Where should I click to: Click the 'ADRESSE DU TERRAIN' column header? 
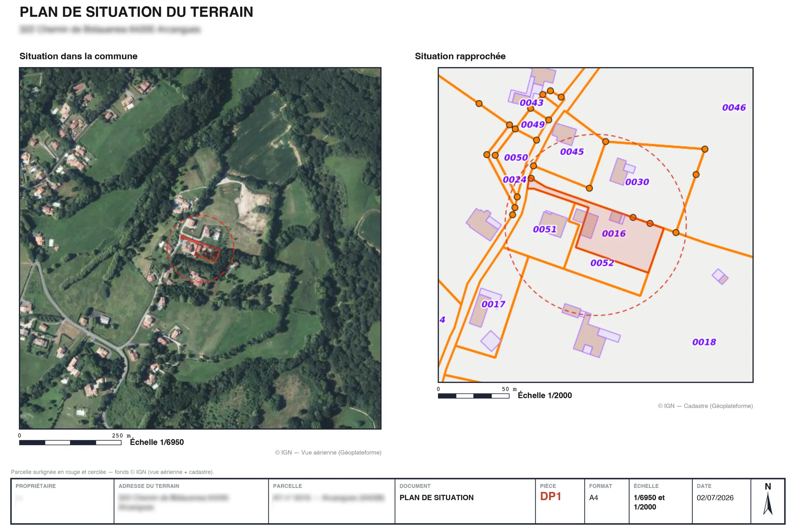[x=149, y=486]
